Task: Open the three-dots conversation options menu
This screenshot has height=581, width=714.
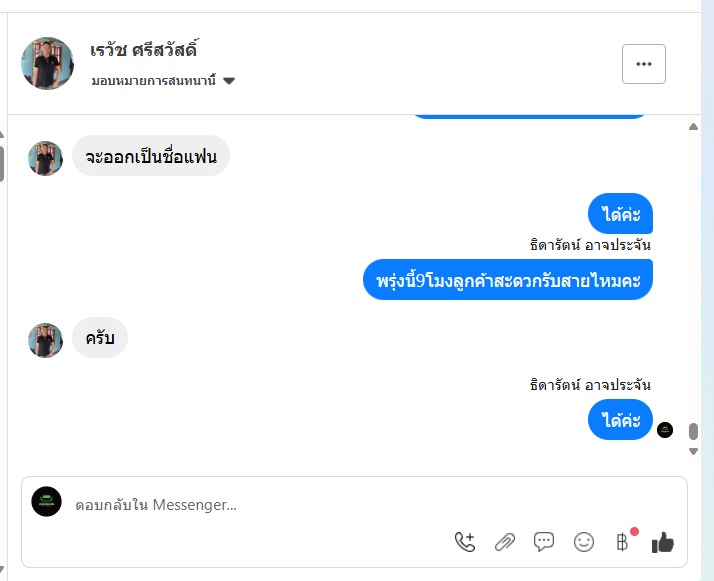Action: click(x=643, y=64)
